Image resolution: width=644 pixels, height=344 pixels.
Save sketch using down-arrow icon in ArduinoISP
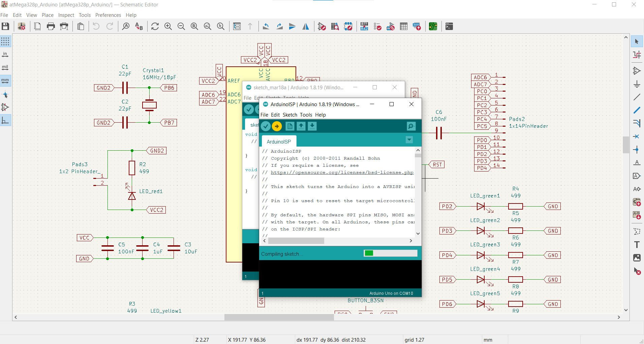312,126
